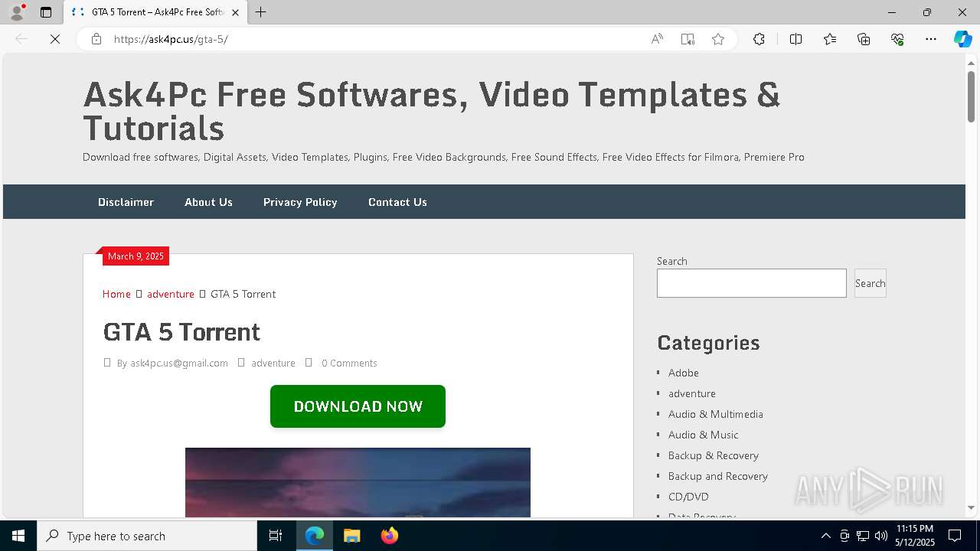The width and height of the screenshot is (980, 551).
Task: Close the GTA 5 Torrent tab
Action: [235, 12]
